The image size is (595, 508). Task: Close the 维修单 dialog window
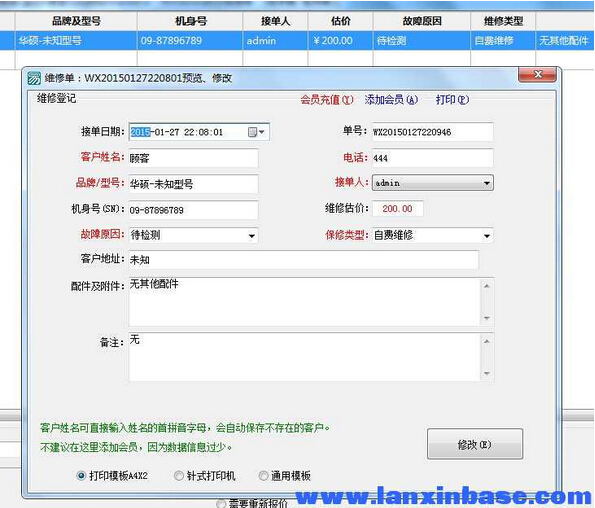[537, 74]
